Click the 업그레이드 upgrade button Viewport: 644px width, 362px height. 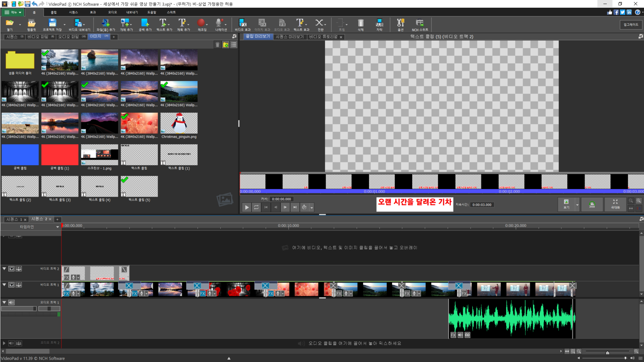[631, 24]
